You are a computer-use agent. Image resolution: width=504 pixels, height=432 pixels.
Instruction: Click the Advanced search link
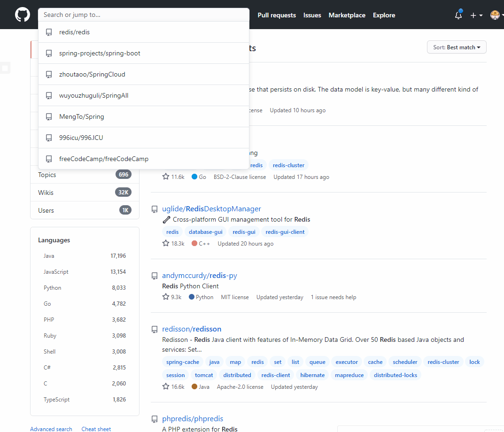pos(51,429)
